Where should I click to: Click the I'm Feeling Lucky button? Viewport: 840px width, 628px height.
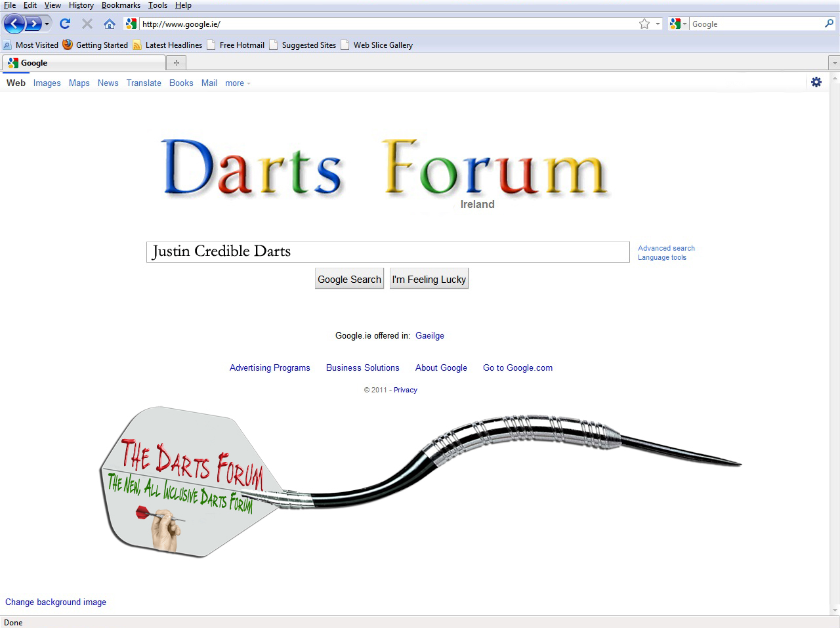(429, 279)
